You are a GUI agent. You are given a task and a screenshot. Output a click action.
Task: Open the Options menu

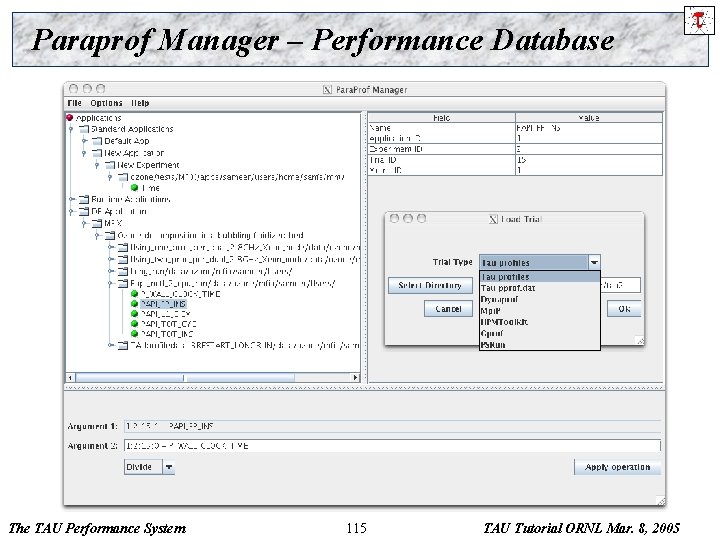point(106,103)
